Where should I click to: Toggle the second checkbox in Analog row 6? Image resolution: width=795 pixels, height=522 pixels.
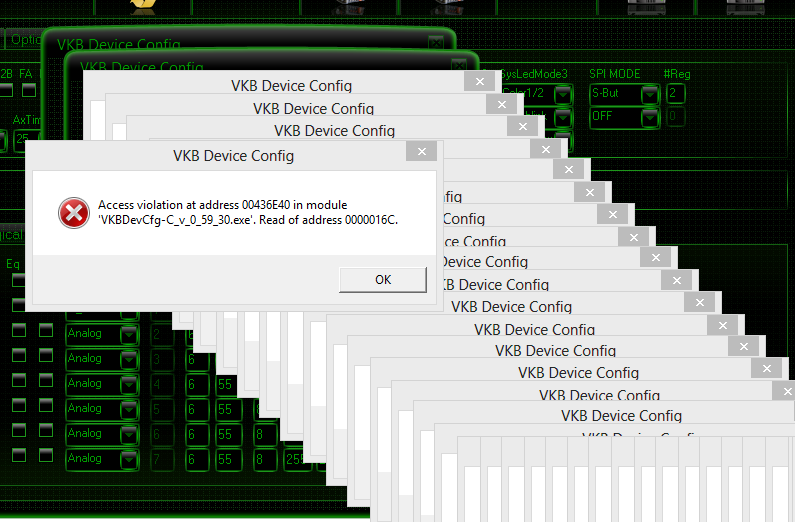pyautogui.click(x=46, y=430)
